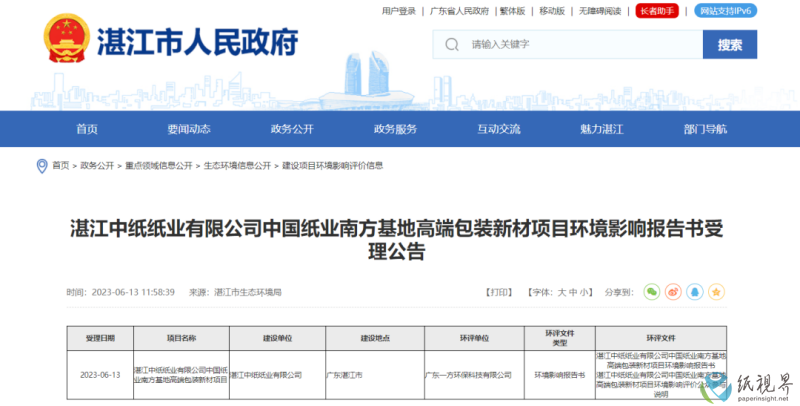Open the 移动版 link

(x=552, y=11)
